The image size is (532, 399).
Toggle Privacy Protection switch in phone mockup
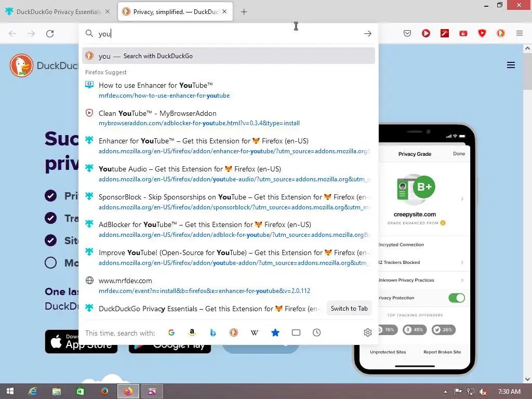[456, 298]
